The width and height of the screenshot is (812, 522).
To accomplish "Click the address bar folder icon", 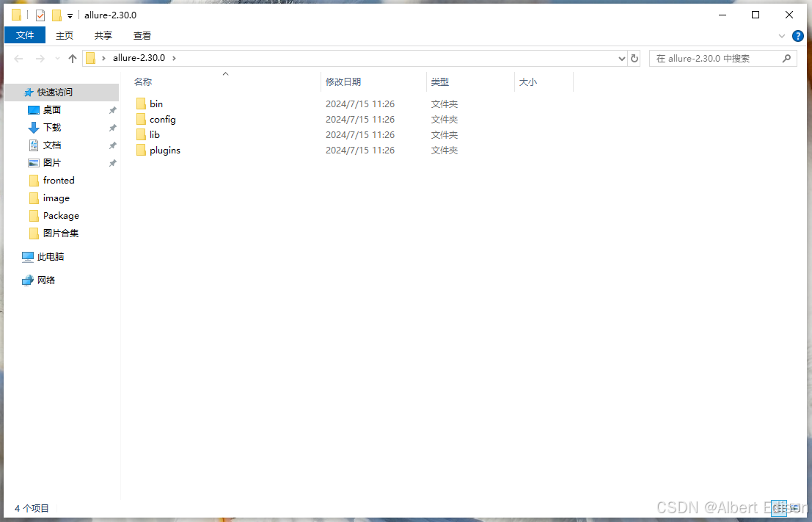I will [x=91, y=58].
